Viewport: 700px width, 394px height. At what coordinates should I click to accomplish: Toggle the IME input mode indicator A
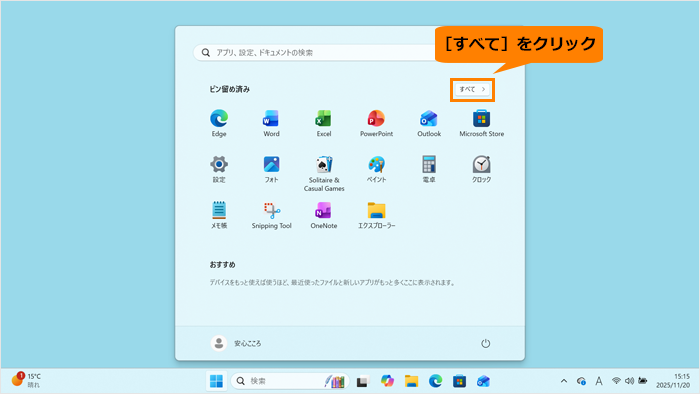599,381
